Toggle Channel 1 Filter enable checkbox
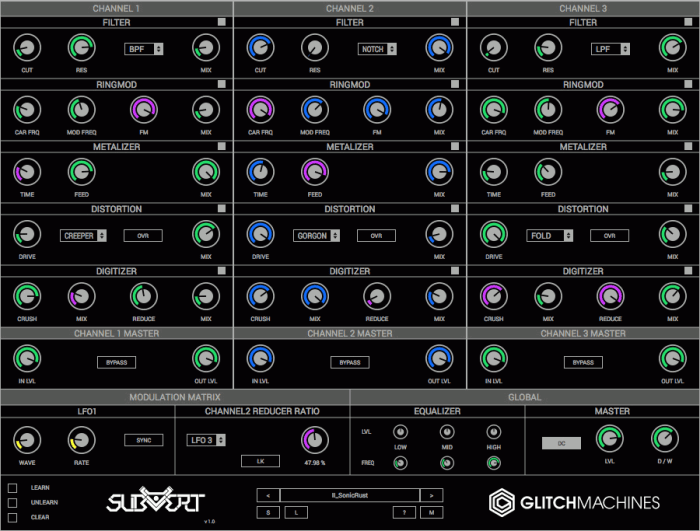This screenshot has width=700, height=531. [221, 22]
